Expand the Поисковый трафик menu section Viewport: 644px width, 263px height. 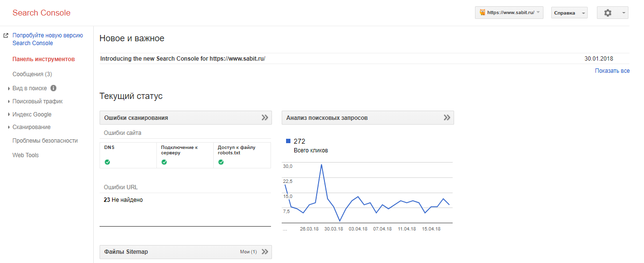[37, 101]
